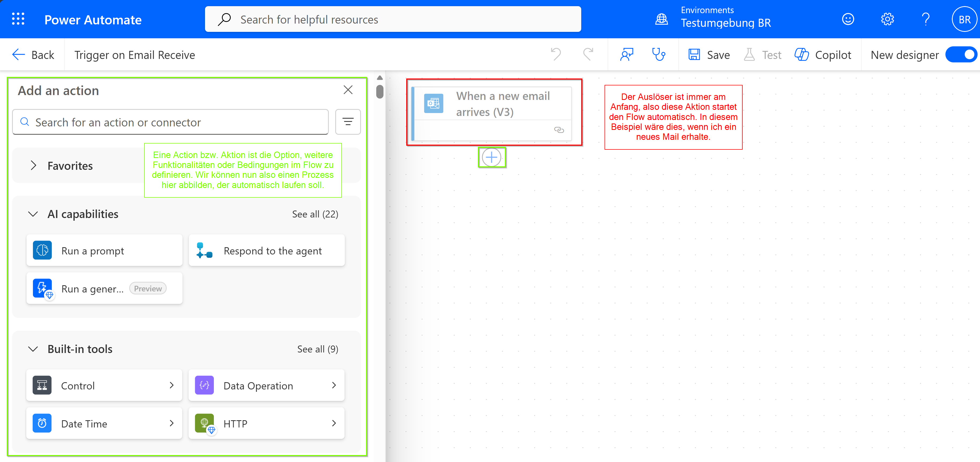Focus the Search for helpful resources box
Viewport: 980px width, 462px height.
click(393, 19)
